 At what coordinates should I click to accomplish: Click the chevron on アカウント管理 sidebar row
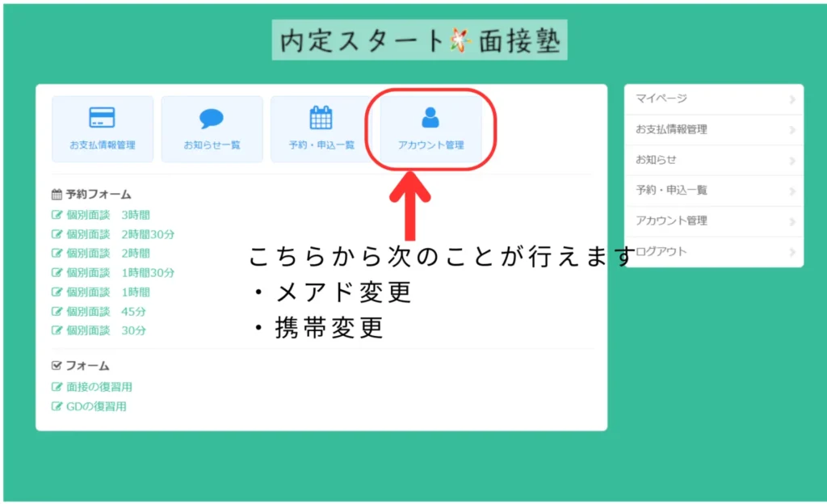click(x=792, y=221)
